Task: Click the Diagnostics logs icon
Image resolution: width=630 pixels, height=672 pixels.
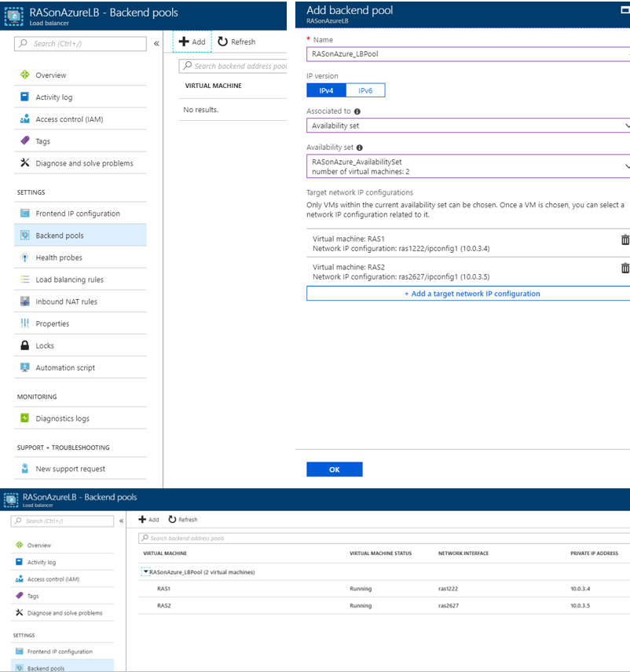Action: pos(24,418)
